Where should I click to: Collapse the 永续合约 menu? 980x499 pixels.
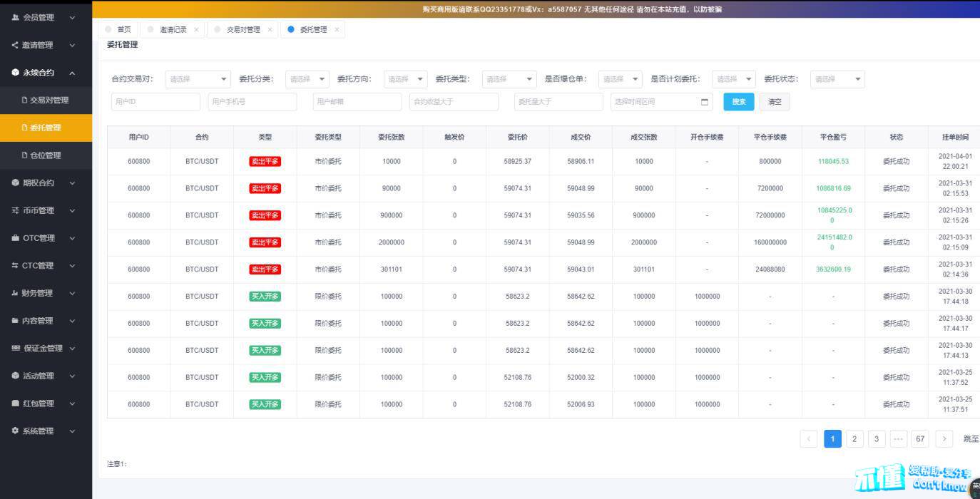click(x=72, y=73)
